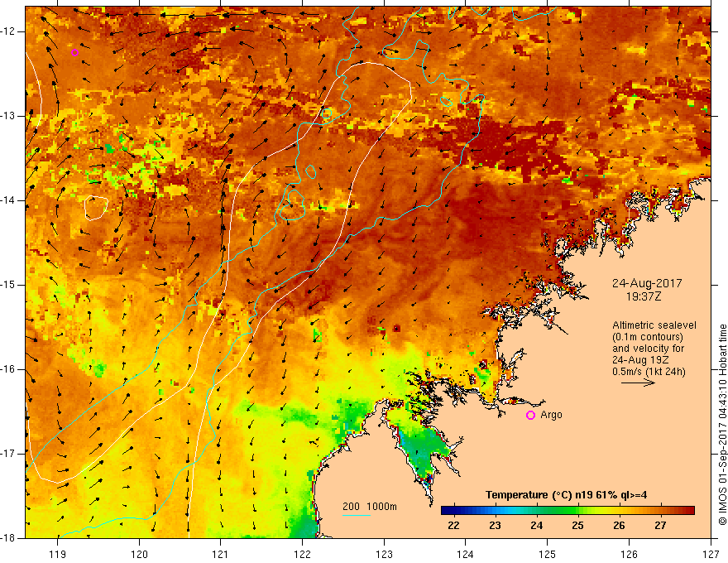Click the 120 longitude axis label
Image resolution: width=728 pixels, height=563 pixels.
139,554
